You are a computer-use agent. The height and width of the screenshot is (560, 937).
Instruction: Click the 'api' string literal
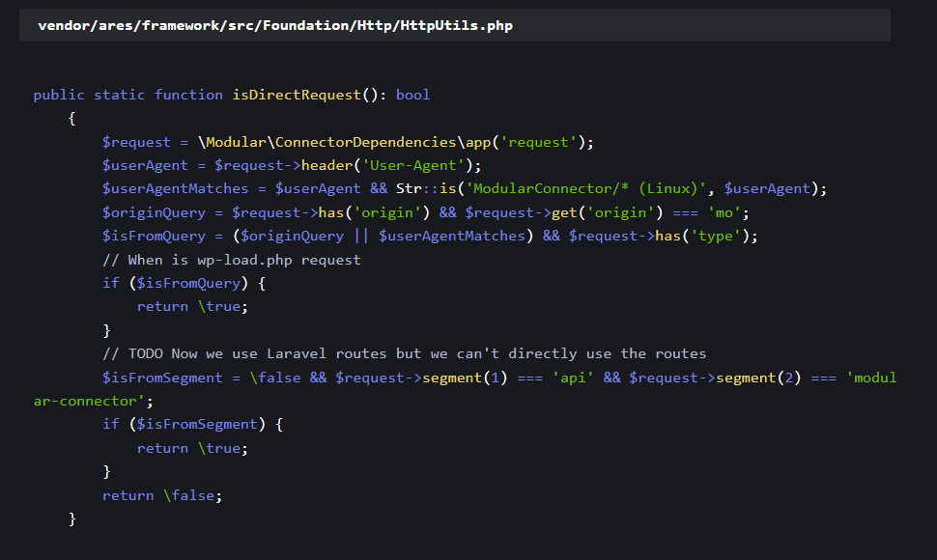[573, 377]
